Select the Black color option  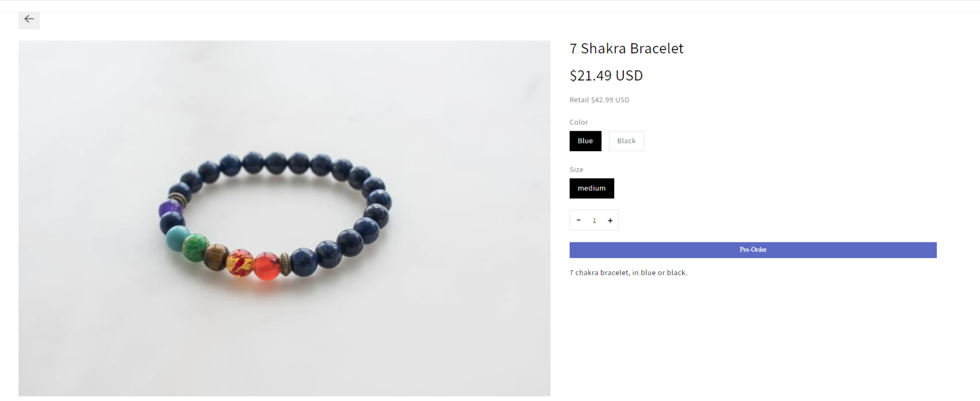coord(626,141)
